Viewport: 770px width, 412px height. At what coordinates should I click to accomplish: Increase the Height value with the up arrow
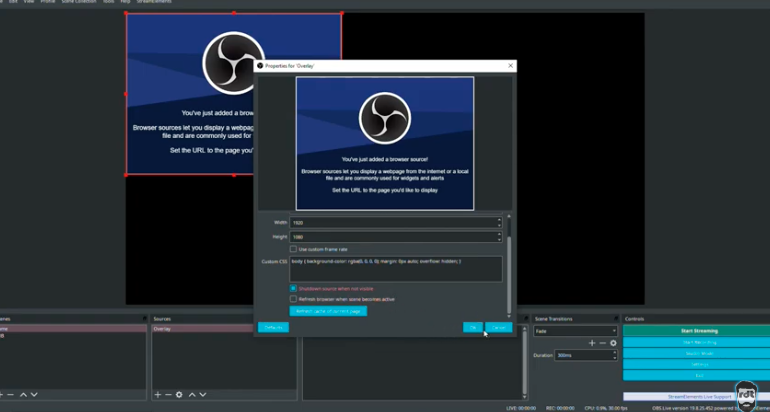[499, 234]
